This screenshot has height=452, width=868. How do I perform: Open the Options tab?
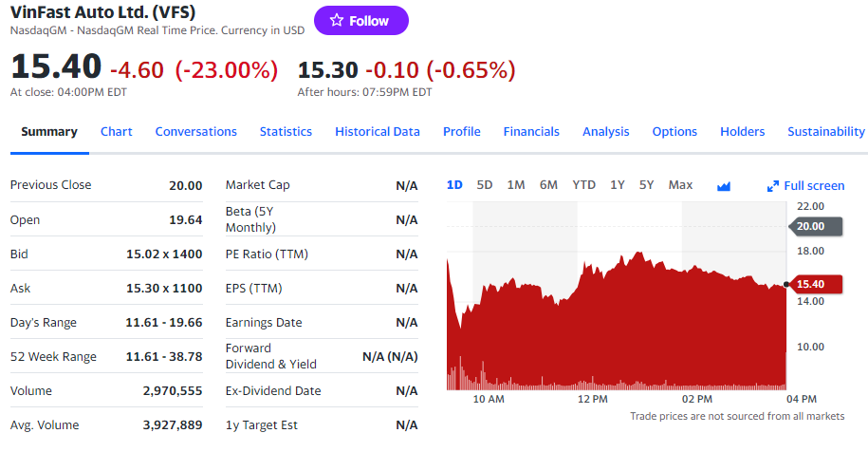point(674,132)
